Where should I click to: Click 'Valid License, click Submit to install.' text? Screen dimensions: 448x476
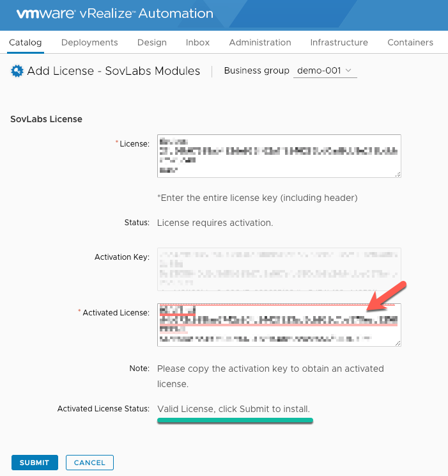(x=233, y=409)
